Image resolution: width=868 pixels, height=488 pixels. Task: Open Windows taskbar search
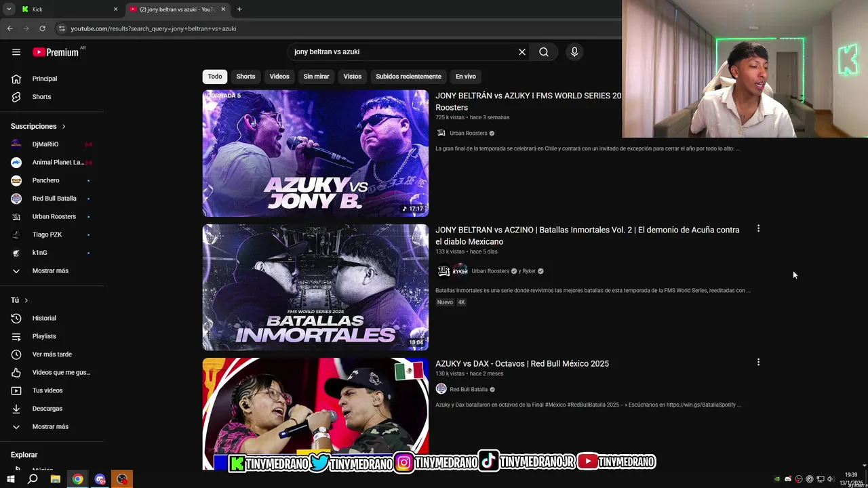tap(33, 479)
